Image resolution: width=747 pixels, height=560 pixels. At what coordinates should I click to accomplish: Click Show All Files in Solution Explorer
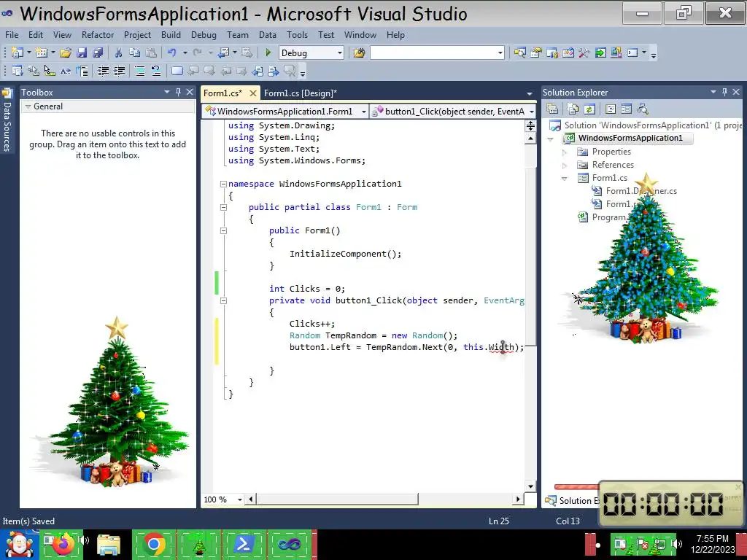pos(573,109)
